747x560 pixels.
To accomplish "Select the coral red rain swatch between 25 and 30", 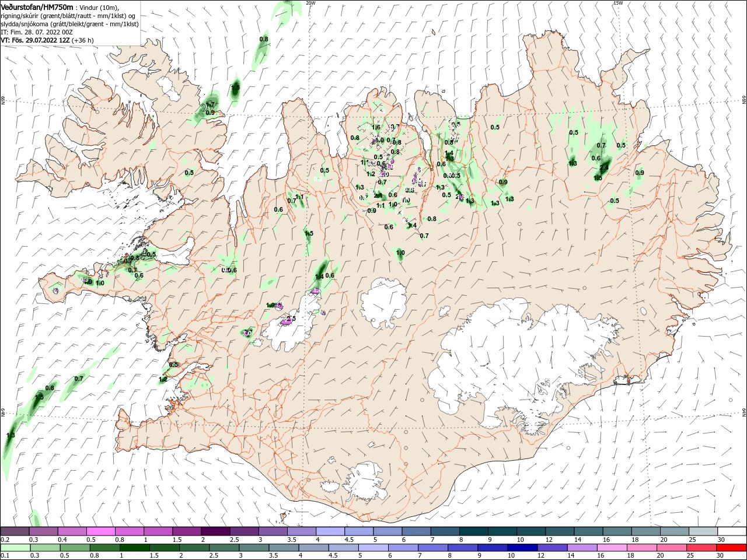I will [x=700, y=548].
